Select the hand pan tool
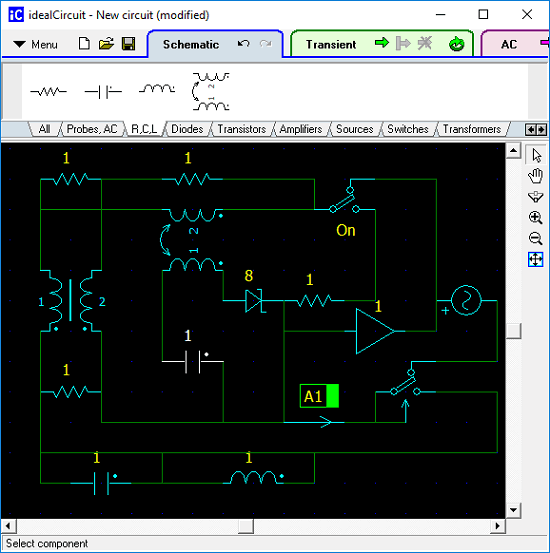Viewport: 550px width, 553px height. pyautogui.click(x=536, y=176)
